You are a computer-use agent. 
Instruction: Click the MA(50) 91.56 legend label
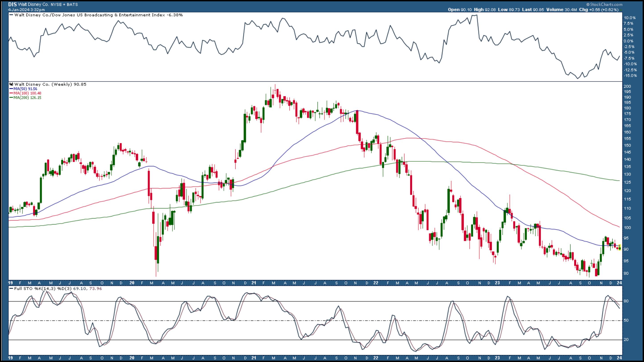tap(25, 89)
